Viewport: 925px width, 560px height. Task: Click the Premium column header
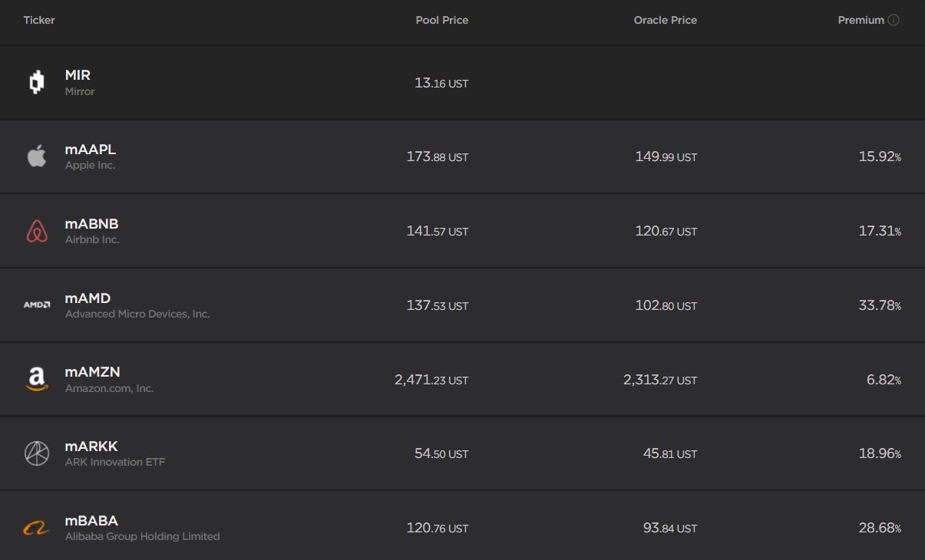pyautogui.click(x=861, y=21)
